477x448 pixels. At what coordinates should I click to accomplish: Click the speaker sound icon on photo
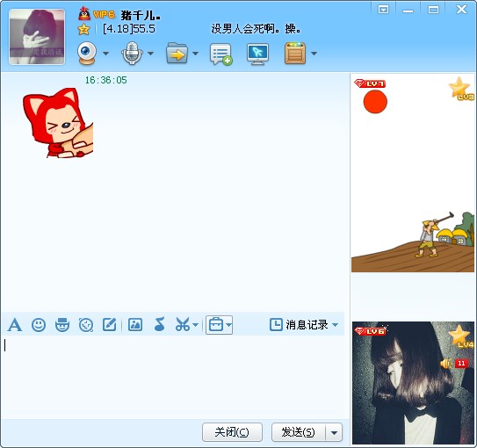point(446,364)
